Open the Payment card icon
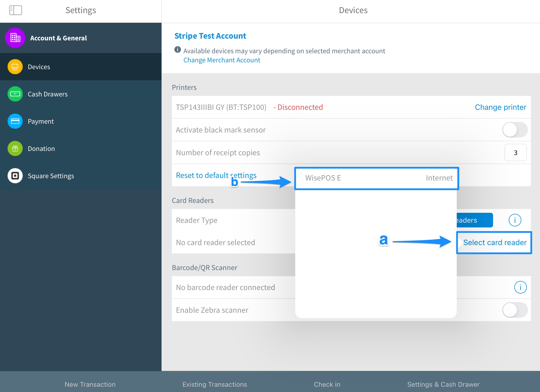 point(15,121)
